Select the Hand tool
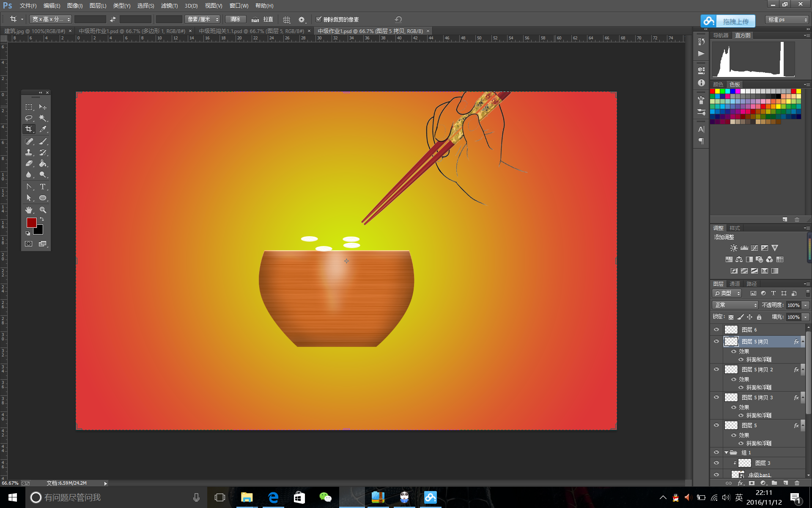This screenshot has width=812, height=508. tap(29, 210)
